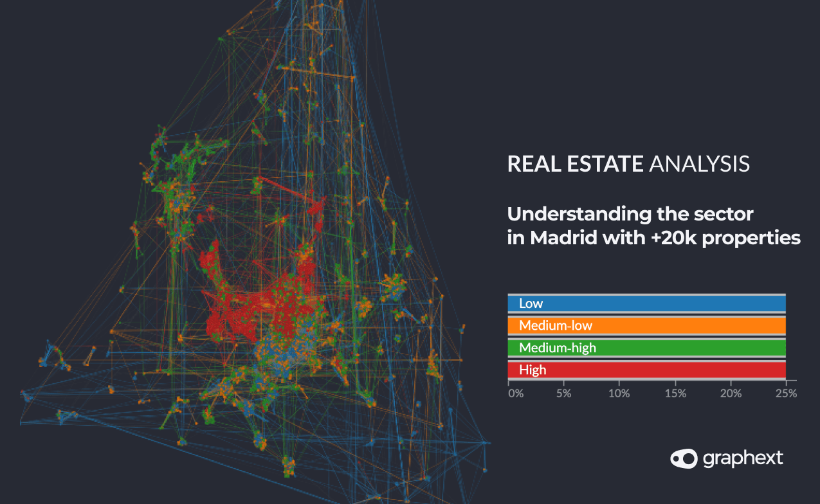Select the red High bar
This screenshot has height=504, width=820.
coord(646,370)
